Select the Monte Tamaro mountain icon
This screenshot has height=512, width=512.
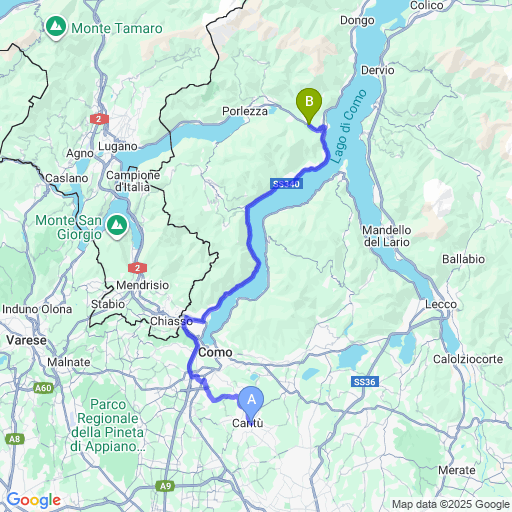[x=56, y=27]
